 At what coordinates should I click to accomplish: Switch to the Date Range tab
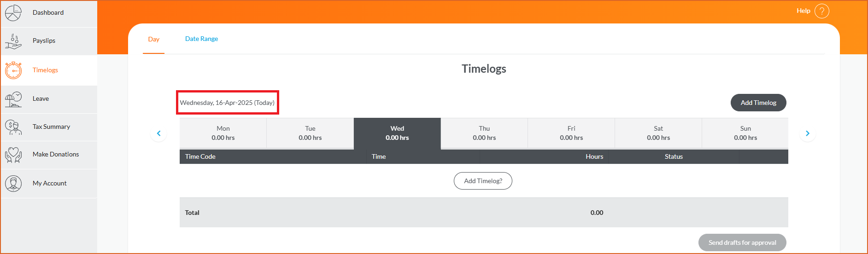coord(201,39)
